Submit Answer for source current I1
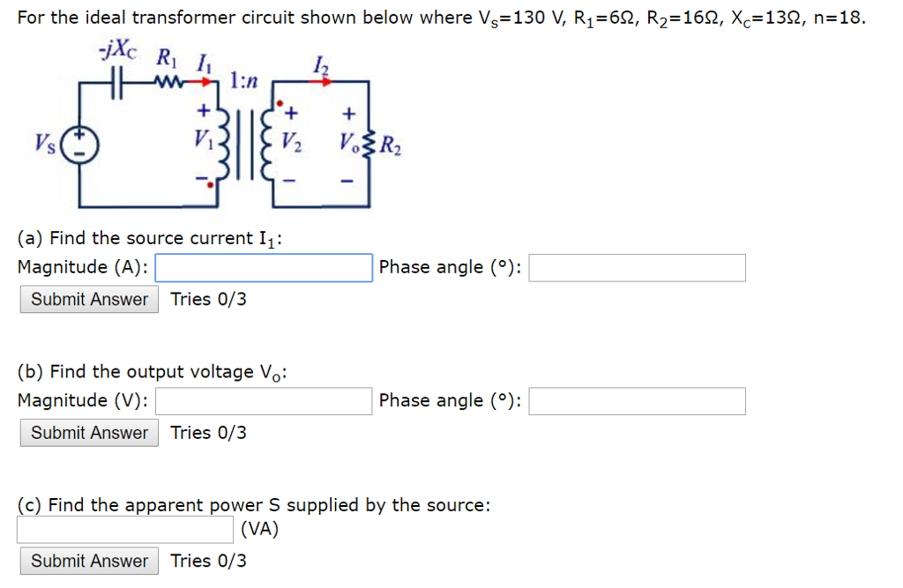This screenshot has width=903, height=588. pos(88,299)
